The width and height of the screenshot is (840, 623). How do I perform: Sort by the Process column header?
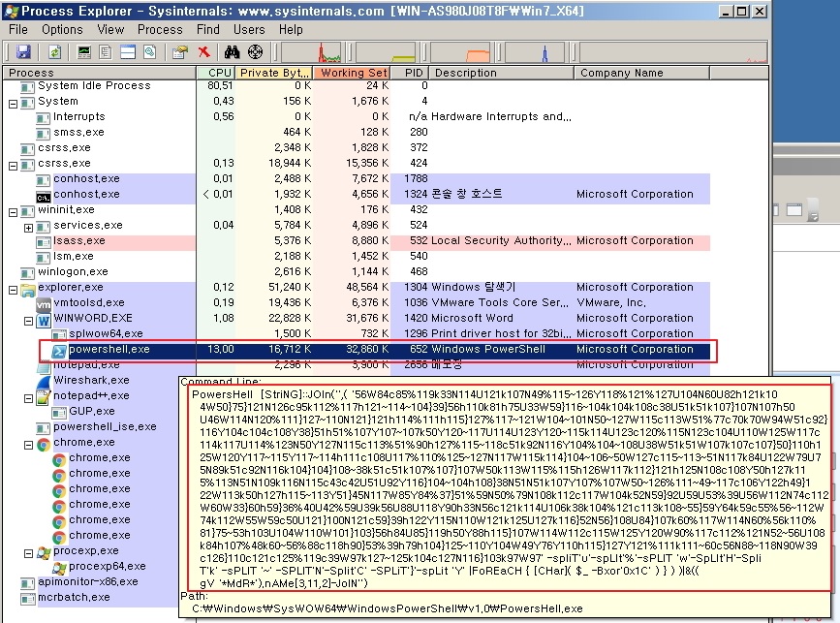(x=99, y=73)
